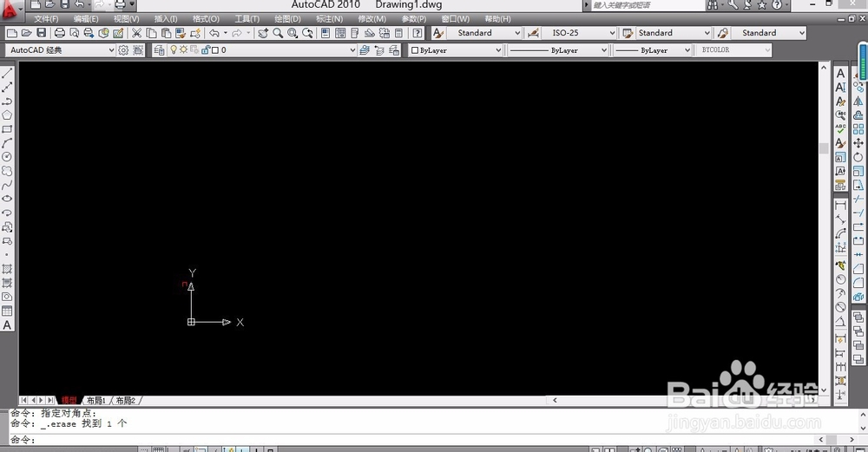Screen dimensions: 868x452
Task: Open the 编辑(E) menu
Action: click(86, 19)
